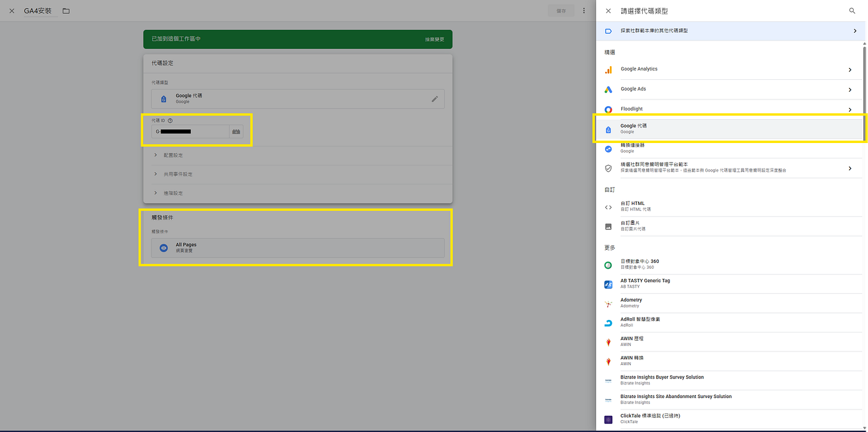This screenshot has height=432, width=868.
Task: Expand Google Ads chevron arrow
Action: point(850,89)
